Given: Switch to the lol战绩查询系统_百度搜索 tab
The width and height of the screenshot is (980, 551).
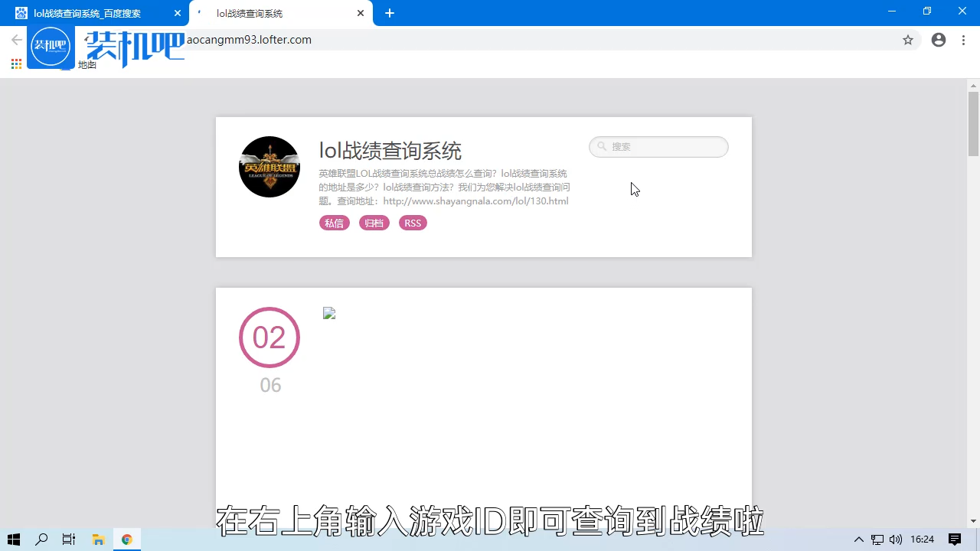Looking at the screenshot, I should tap(88, 13).
